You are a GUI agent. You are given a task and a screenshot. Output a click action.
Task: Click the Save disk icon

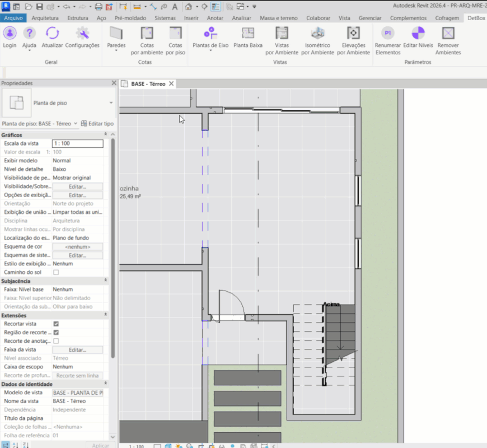[x=39, y=6]
